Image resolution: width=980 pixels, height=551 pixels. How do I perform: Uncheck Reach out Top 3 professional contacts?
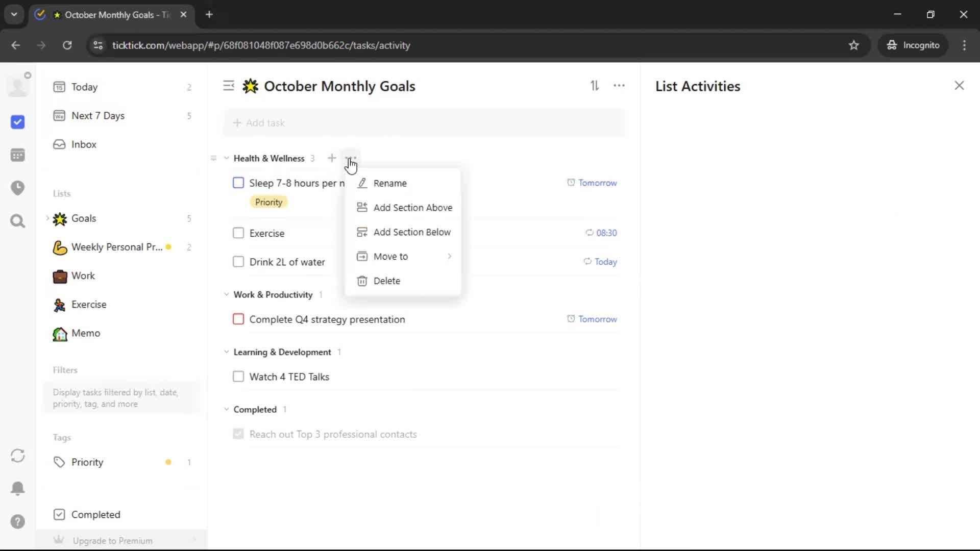pos(238,434)
